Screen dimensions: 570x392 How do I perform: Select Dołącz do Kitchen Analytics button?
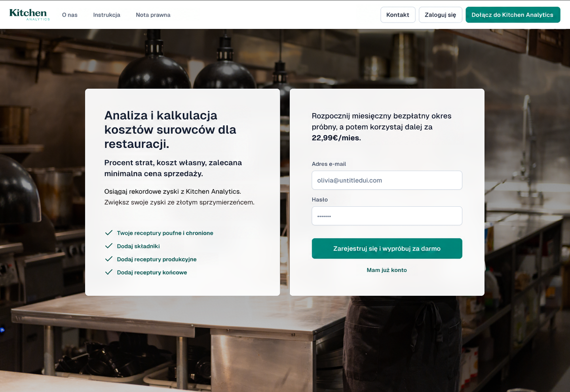click(x=513, y=15)
